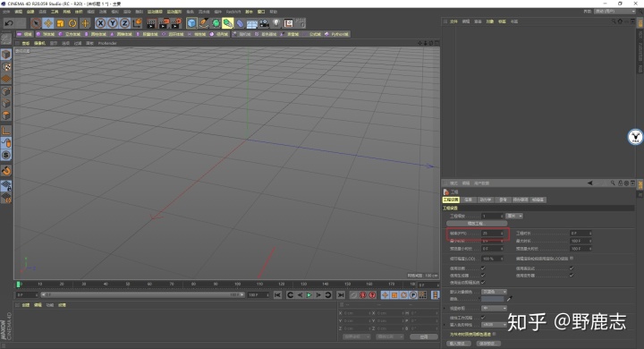Enable Axis mode L-shaped icon

coord(6,131)
